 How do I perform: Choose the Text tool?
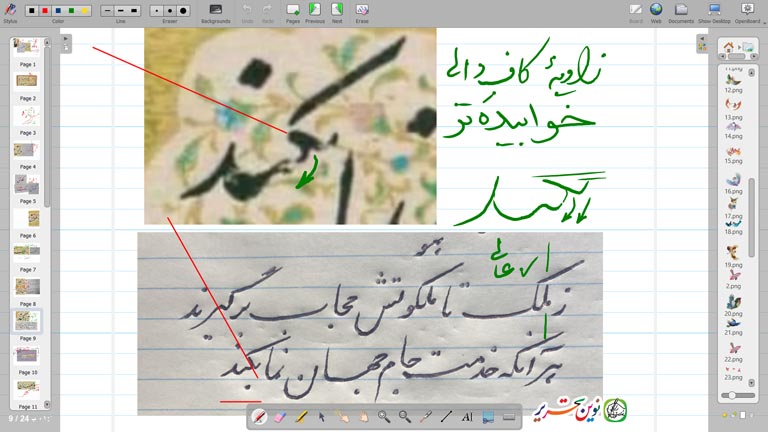point(467,416)
